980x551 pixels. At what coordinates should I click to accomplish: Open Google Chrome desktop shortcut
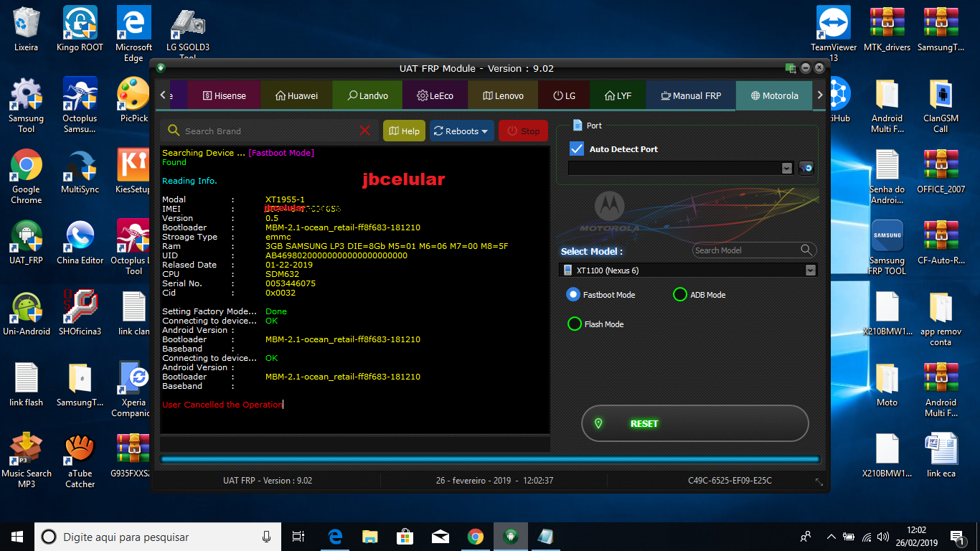pos(27,176)
